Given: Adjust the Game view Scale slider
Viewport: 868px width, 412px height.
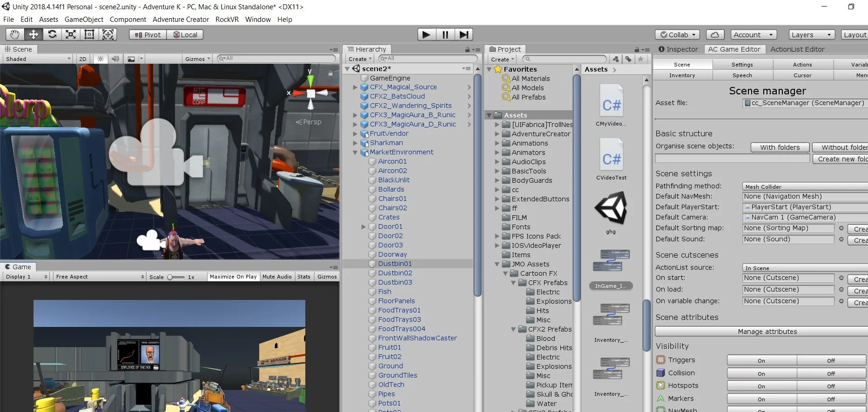Looking at the screenshot, I should [176, 277].
